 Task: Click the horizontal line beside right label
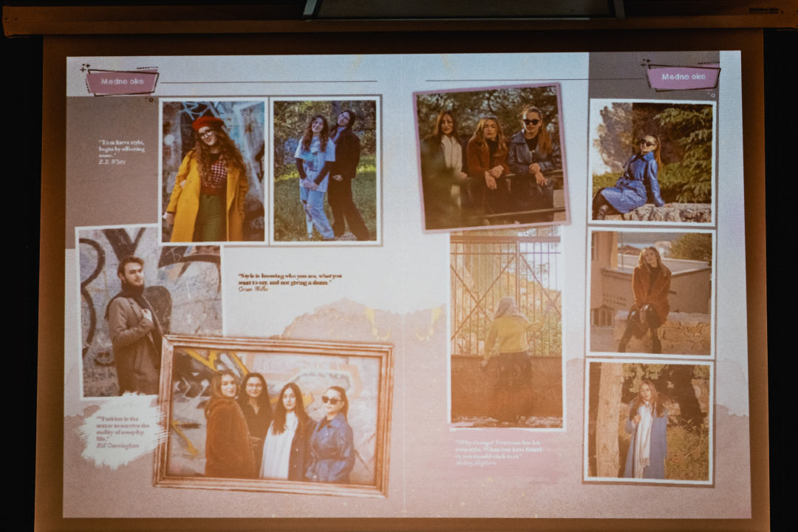click(532, 80)
